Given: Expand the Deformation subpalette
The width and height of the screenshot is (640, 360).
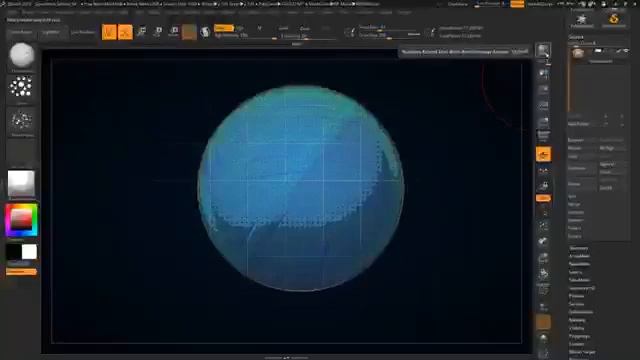Looking at the screenshot, I should (x=581, y=312).
